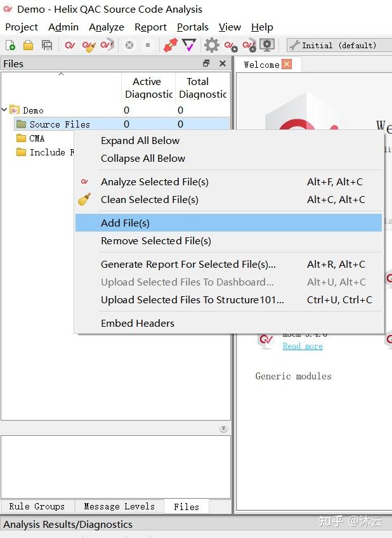Click the monitor with gear icon
The image size is (392, 538).
coord(267,45)
